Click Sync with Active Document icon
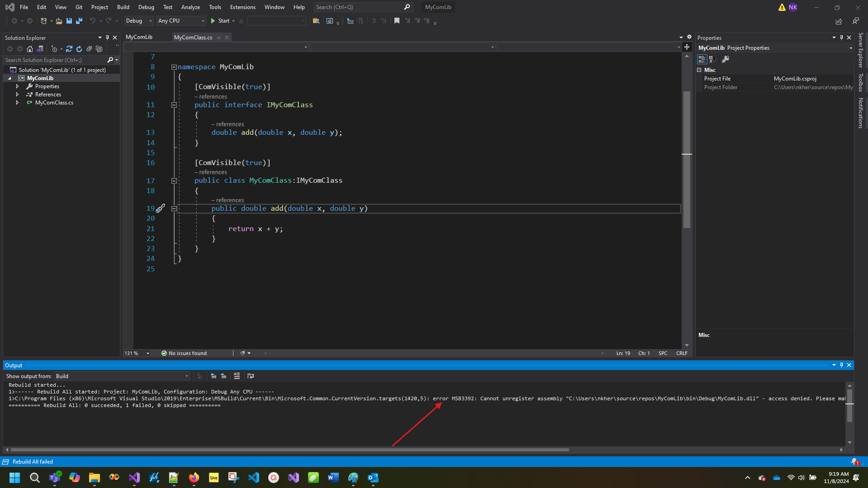Viewport: 868px width, 488px height. point(69,49)
